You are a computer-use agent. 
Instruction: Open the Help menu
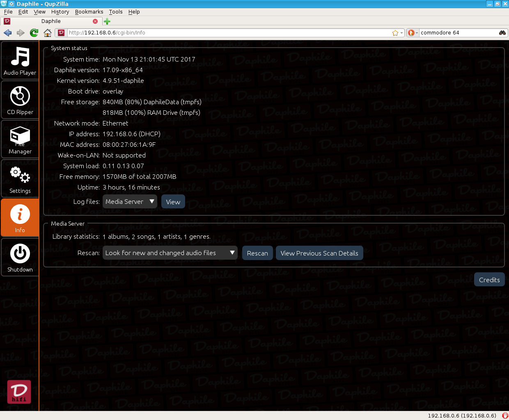(x=134, y=12)
